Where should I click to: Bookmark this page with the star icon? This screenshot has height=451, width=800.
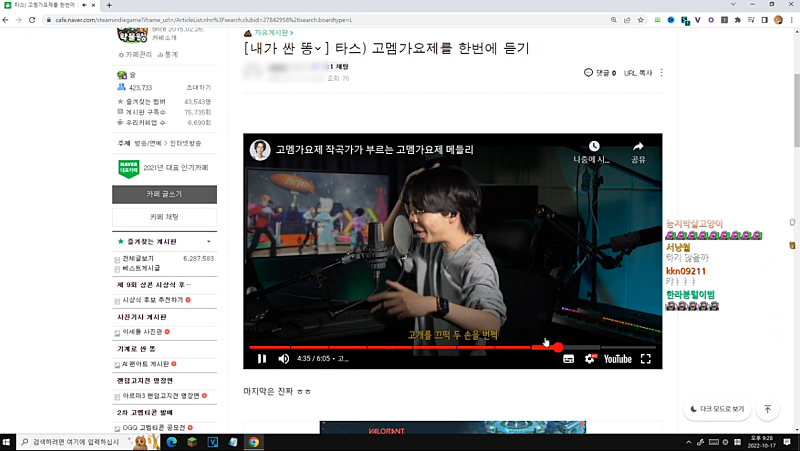point(640,20)
